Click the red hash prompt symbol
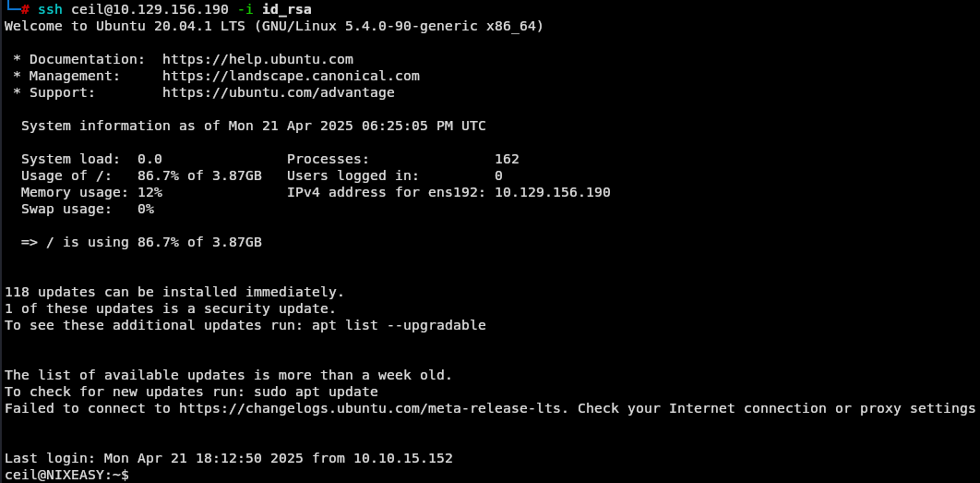 click(x=25, y=10)
